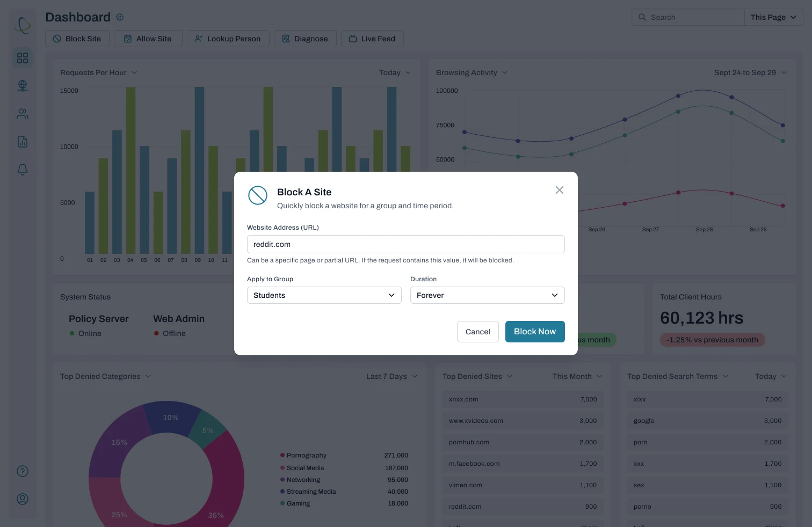This screenshot has width=812, height=527.
Task: Open the Dashboard grid icon in sidebar
Action: [x=23, y=58]
